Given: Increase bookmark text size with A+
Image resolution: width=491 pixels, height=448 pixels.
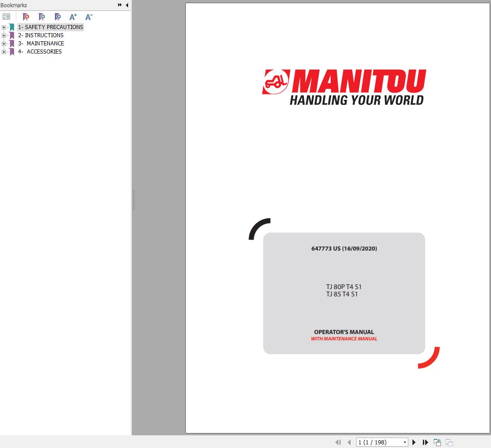Looking at the screenshot, I should coord(73,17).
